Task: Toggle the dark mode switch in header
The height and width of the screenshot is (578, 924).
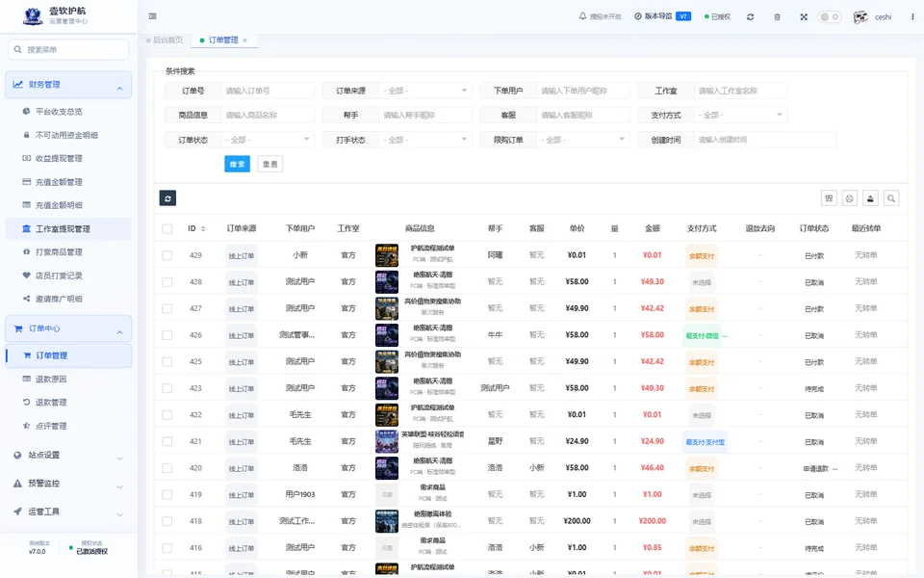Action: (x=829, y=17)
